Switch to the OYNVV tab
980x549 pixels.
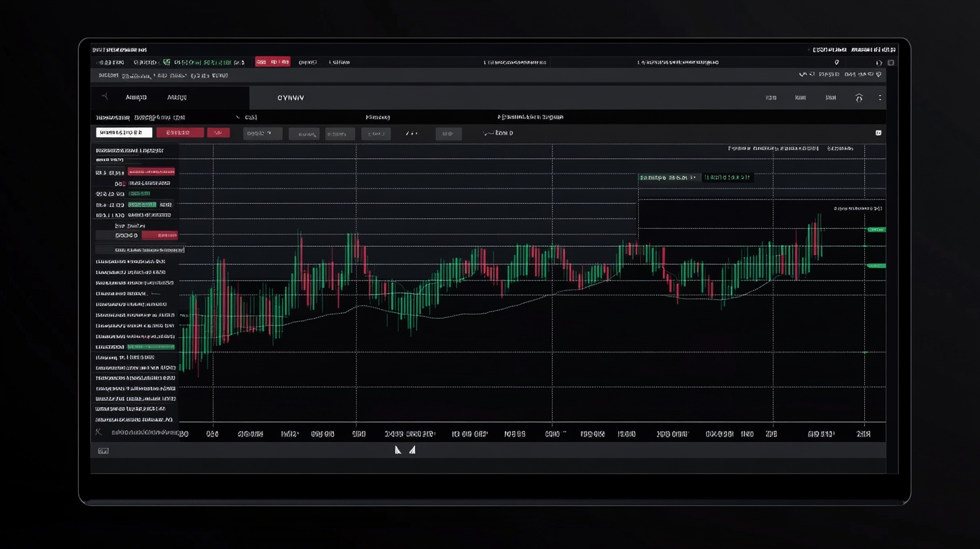(x=291, y=98)
